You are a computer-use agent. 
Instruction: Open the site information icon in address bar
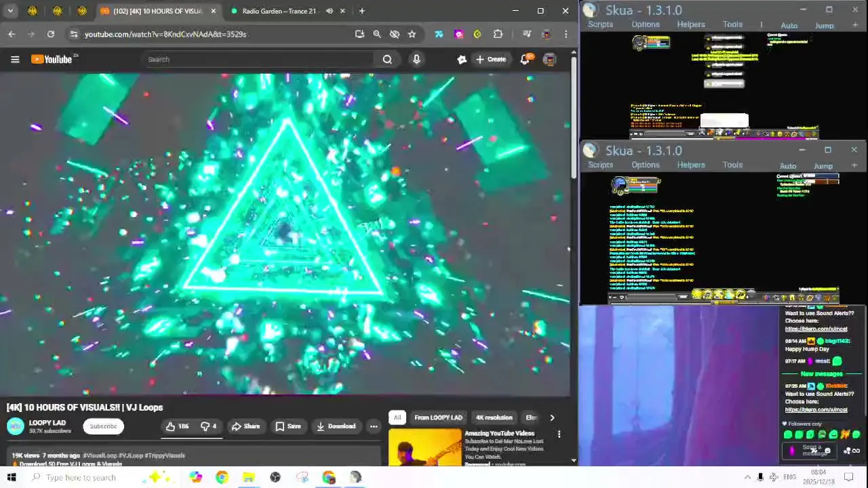74,34
